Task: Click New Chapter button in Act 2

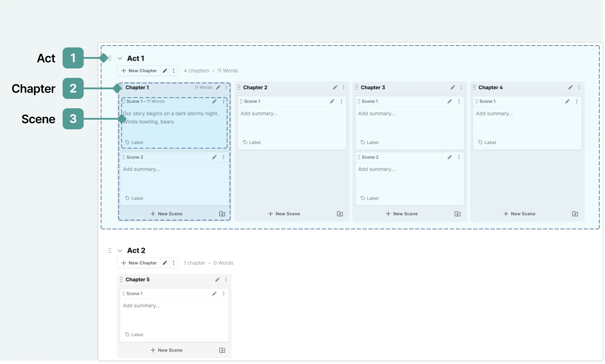Action: [x=139, y=263]
